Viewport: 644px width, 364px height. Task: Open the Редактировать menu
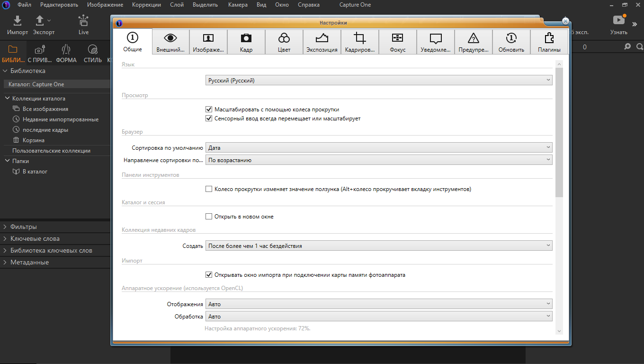(x=59, y=5)
